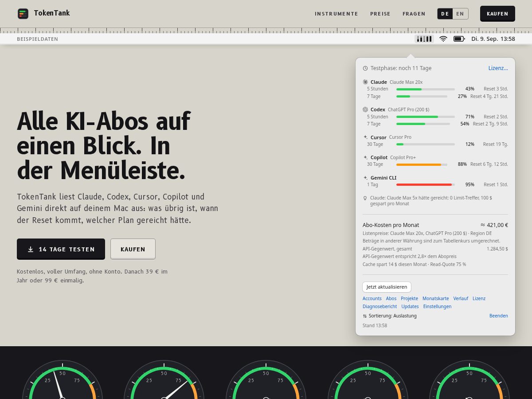This screenshot has height=399, width=532.
Task: Switch site language to DE
Action: [445, 14]
